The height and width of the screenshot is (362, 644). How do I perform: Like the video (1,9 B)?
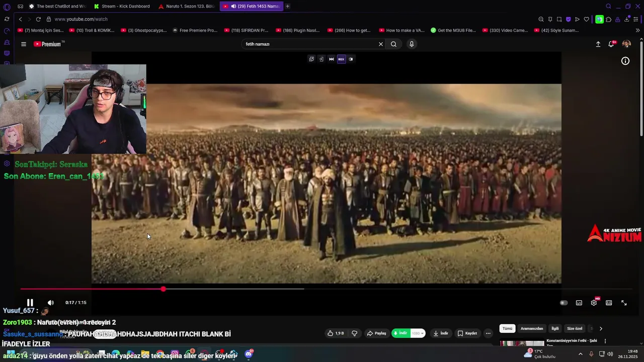[x=336, y=333]
